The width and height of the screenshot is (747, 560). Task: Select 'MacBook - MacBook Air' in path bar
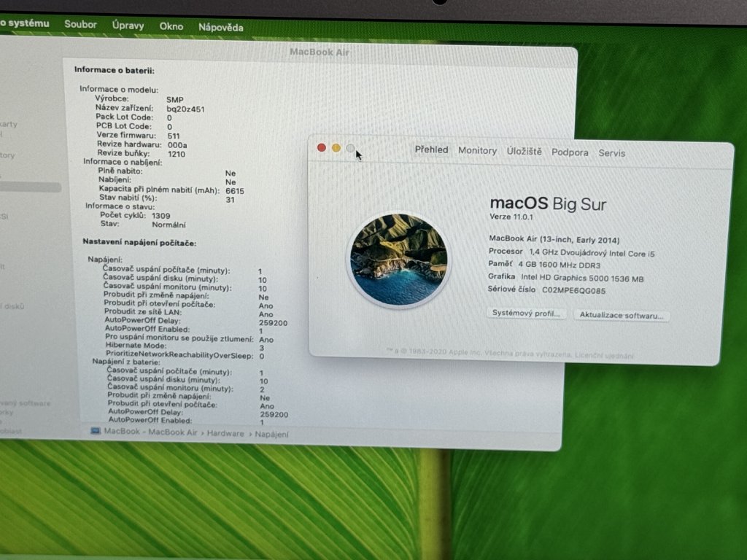(150, 432)
